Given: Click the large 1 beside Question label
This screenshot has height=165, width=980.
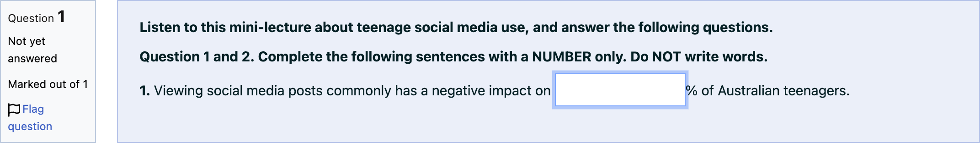Looking at the screenshot, I should coord(61,17).
